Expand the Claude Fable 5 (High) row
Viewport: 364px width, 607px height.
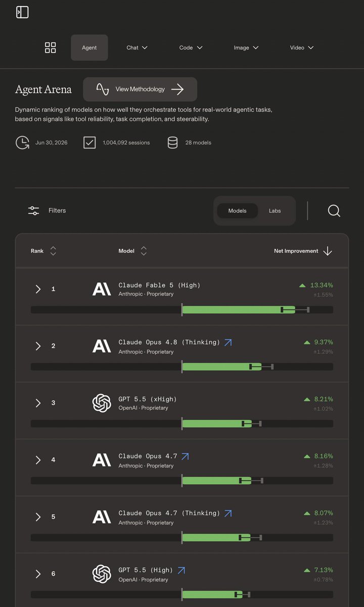tap(38, 289)
